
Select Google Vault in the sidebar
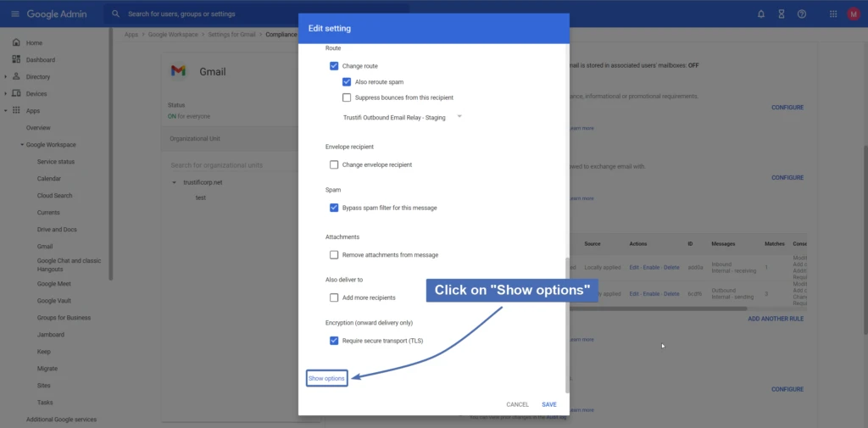[54, 301]
